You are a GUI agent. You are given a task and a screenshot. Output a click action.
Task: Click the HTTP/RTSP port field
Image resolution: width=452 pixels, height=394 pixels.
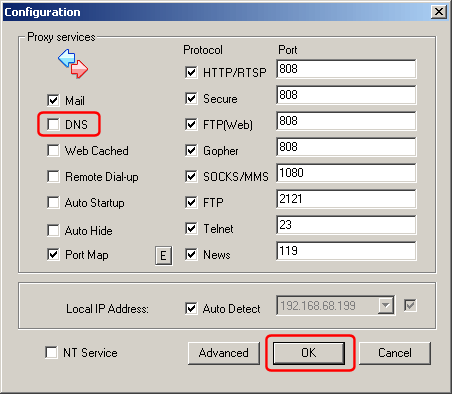coord(346,69)
